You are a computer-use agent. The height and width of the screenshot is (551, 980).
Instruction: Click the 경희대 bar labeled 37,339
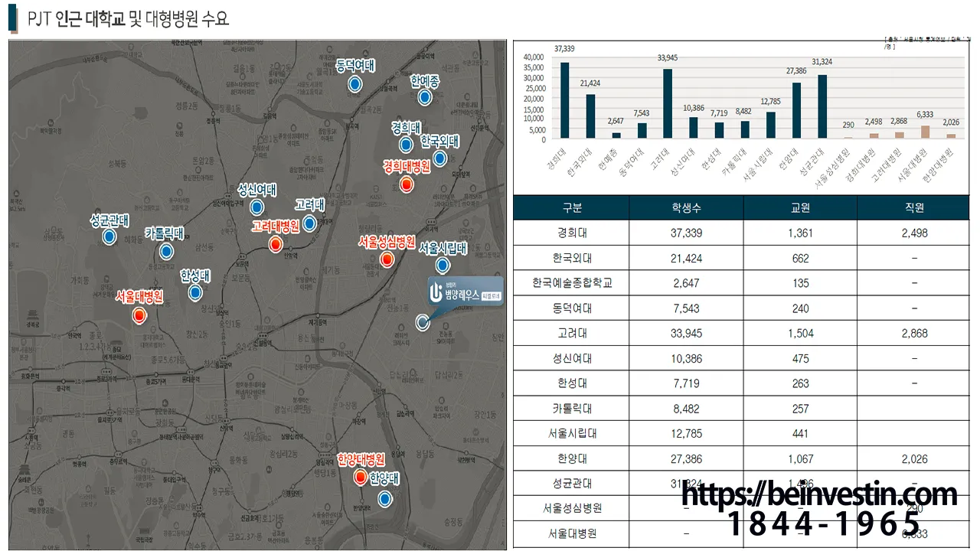(564, 100)
